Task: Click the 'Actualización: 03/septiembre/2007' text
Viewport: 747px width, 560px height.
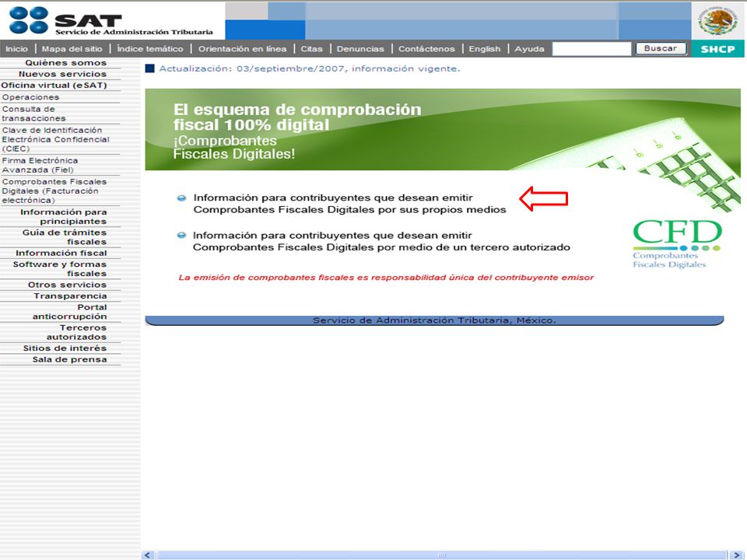Action: (x=310, y=68)
